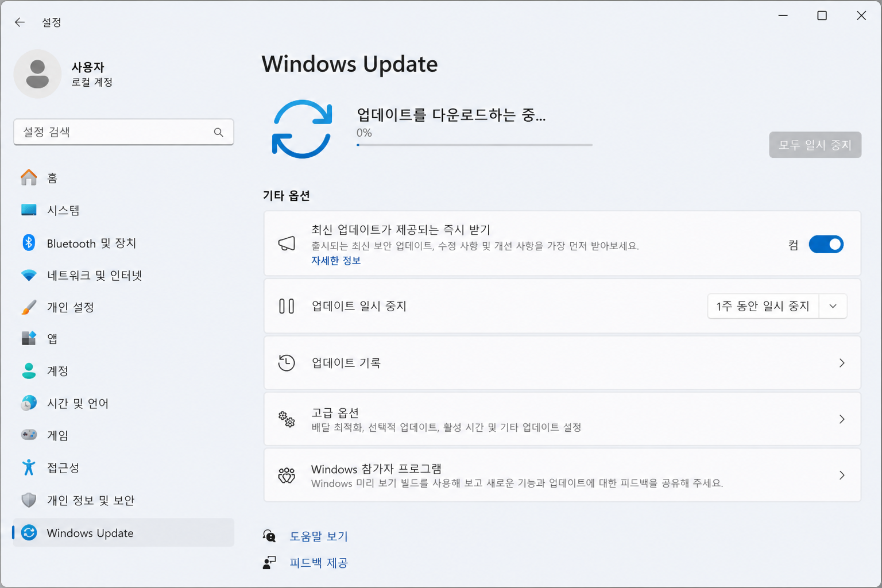The height and width of the screenshot is (588, 882).
Task: Click the 켬 label beside toggle
Action: [x=794, y=245]
